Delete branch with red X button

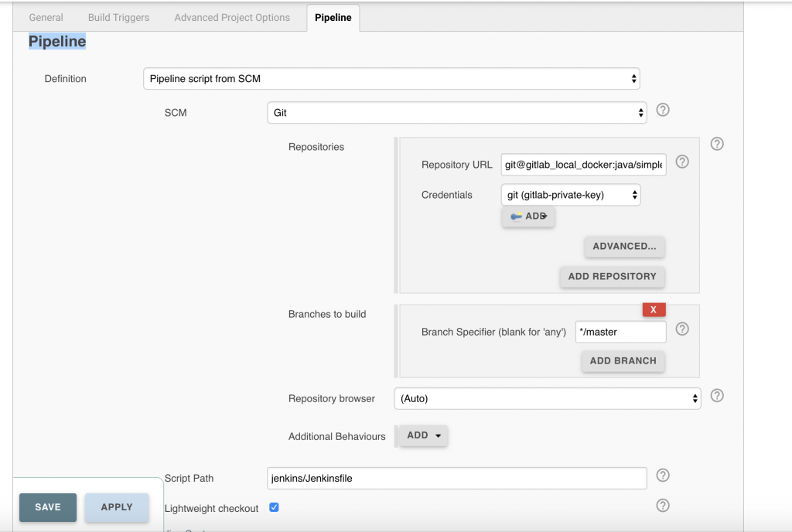click(654, 309)
